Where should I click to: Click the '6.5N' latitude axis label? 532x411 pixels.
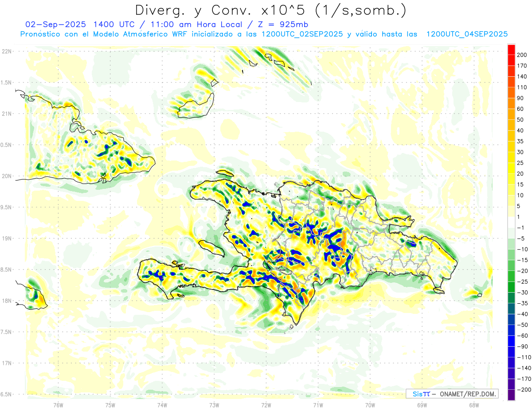tap(7, 394)
